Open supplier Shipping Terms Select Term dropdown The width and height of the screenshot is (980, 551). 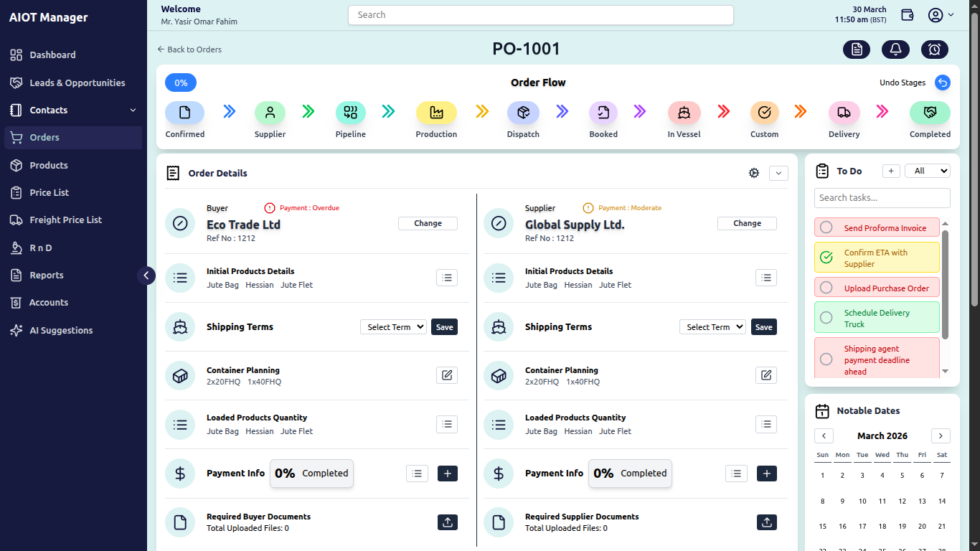click(712, 327)
